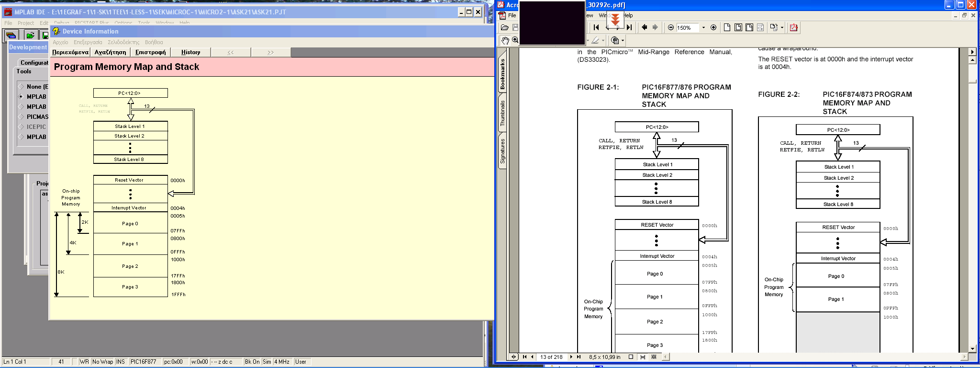Select Actual Size page view icon

727,27
